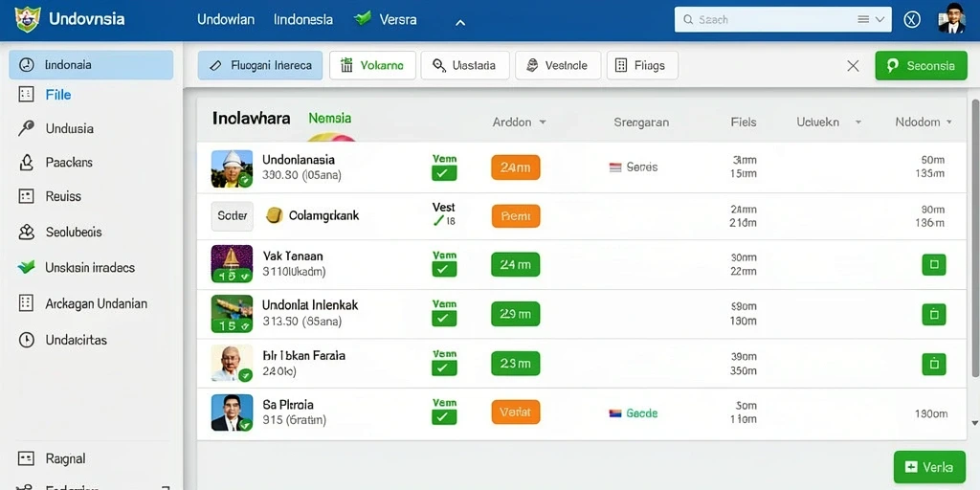Close the toolbar with the X button
Image resolution: width=980 pixels, height=490 pixels.
(853, 66)
